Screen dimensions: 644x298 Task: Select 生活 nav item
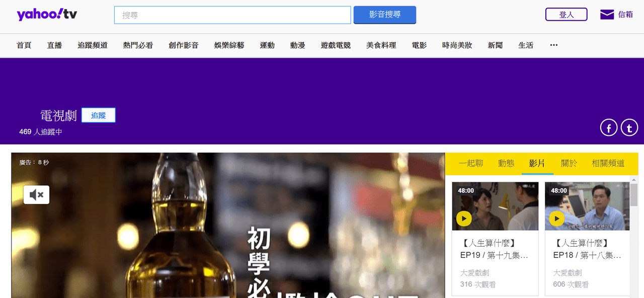(x=526, y=45)
